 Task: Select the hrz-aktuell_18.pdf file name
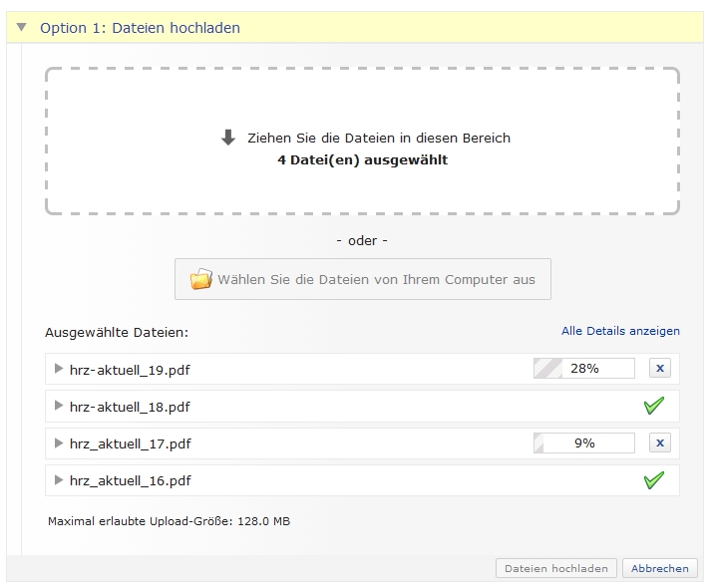[x=130, y=407]
